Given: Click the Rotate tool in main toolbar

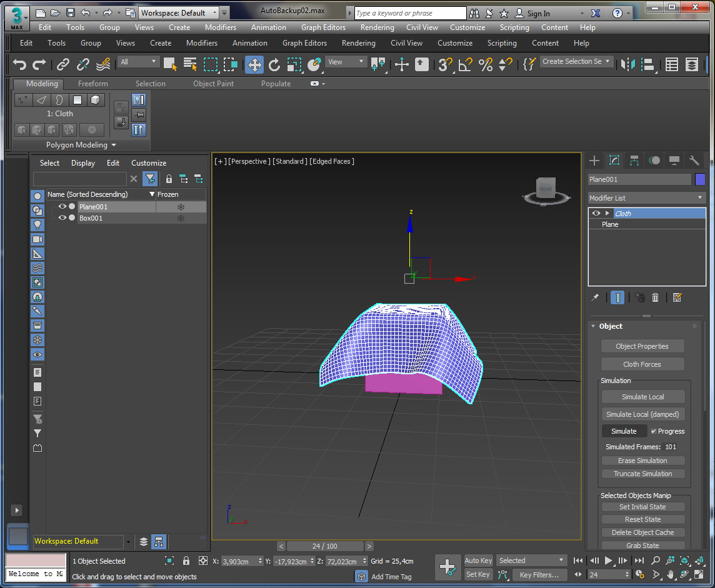Looking at the screenshot, I should tap(274, 64).
